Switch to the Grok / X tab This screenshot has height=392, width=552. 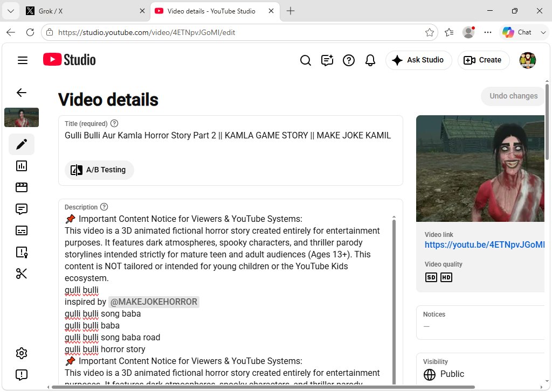[85, 11]
